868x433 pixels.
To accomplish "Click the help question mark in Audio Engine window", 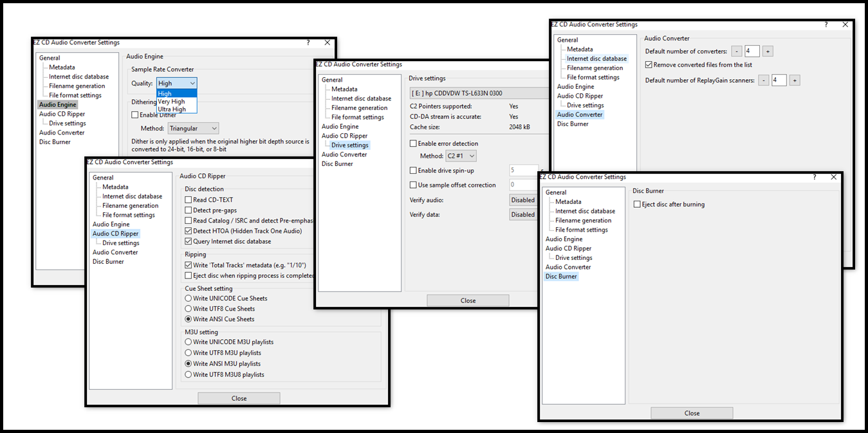I will [x=308, y=42].
